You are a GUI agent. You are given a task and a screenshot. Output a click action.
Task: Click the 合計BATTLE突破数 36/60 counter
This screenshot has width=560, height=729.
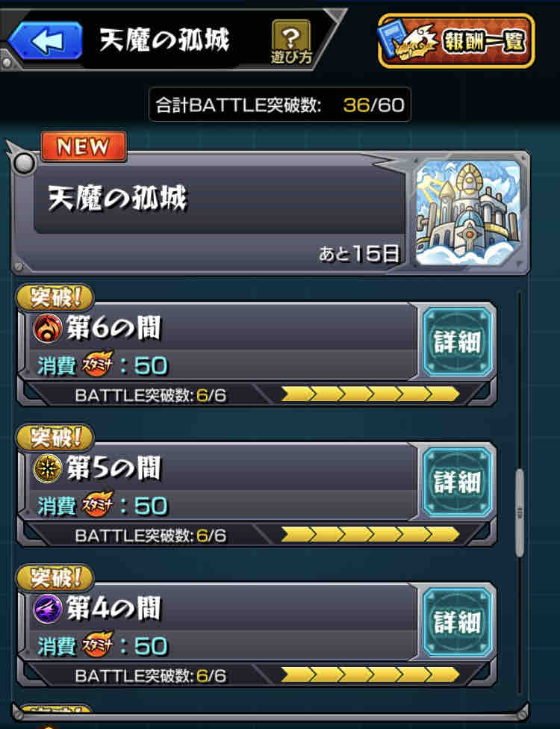tap(280, 105)
